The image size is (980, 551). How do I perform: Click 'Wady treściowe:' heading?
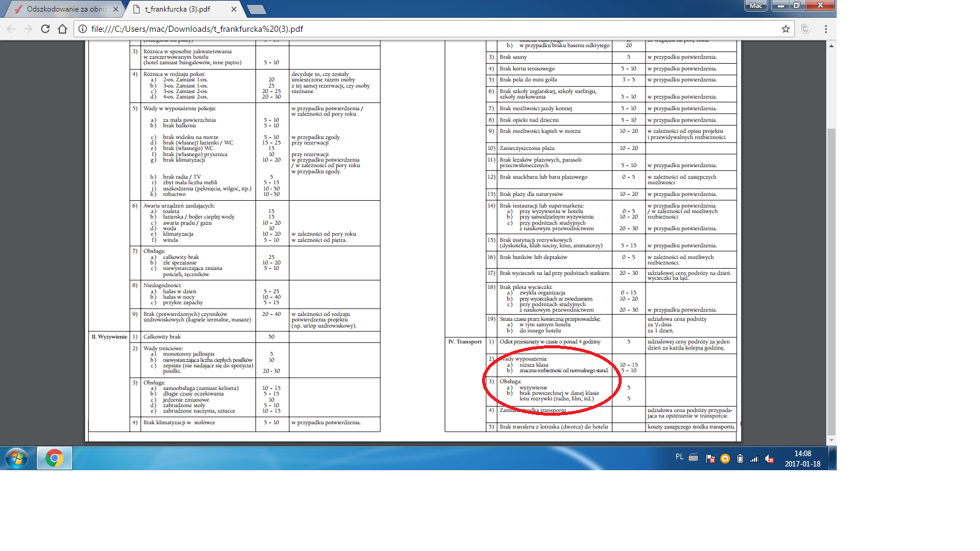coord(163,348)
